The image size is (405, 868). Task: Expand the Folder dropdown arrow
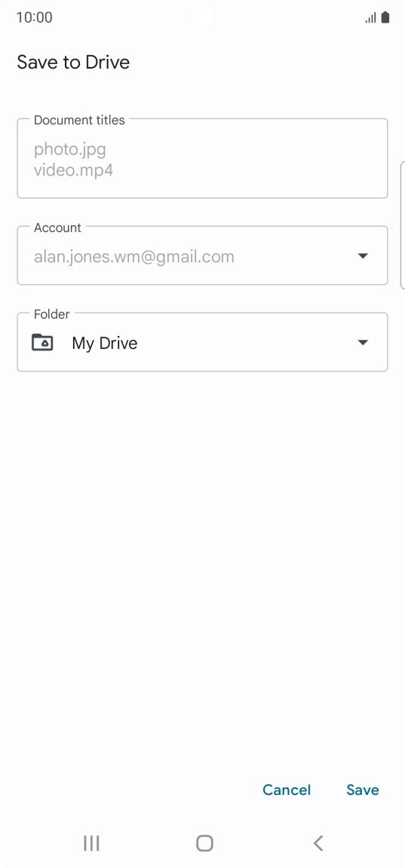point(363,342)
